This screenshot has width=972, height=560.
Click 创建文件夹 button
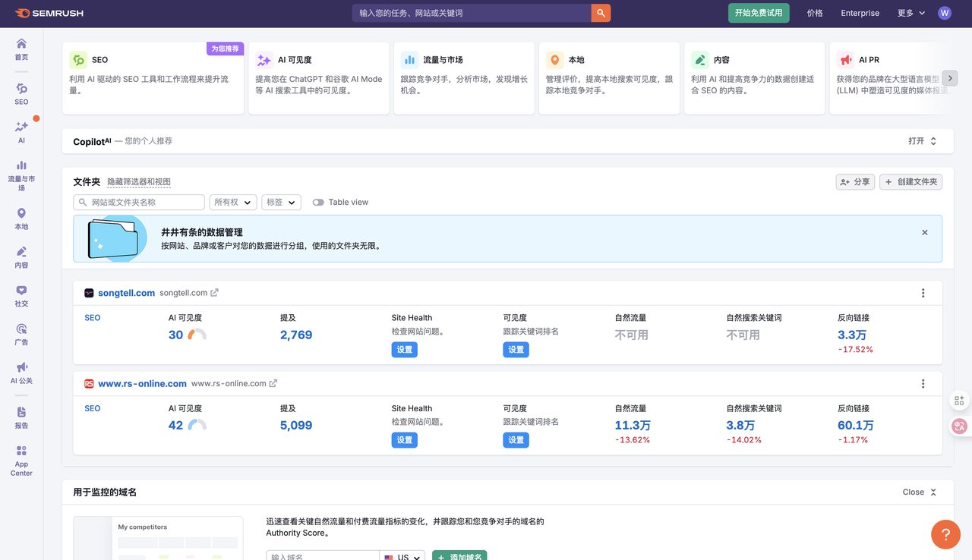910,182
